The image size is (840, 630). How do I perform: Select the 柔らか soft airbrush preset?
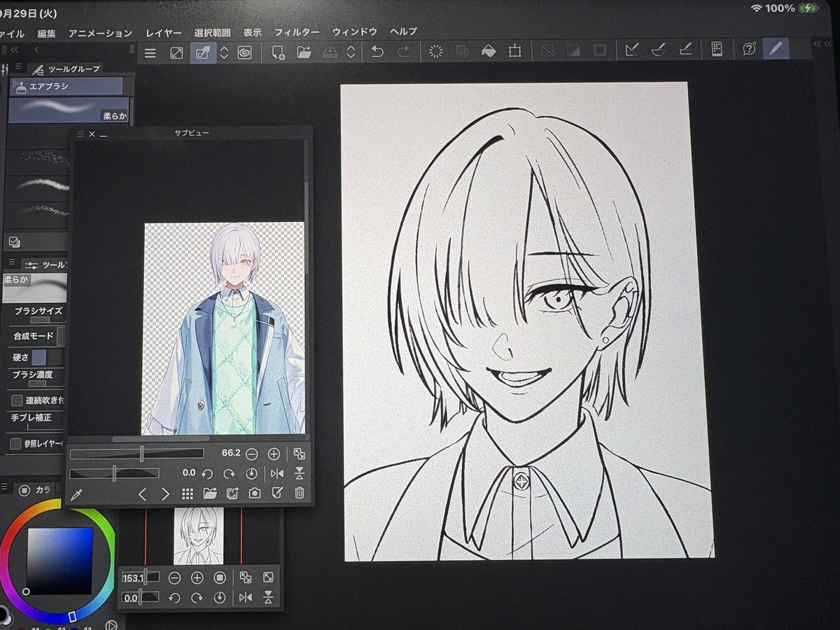coord(69,111)
